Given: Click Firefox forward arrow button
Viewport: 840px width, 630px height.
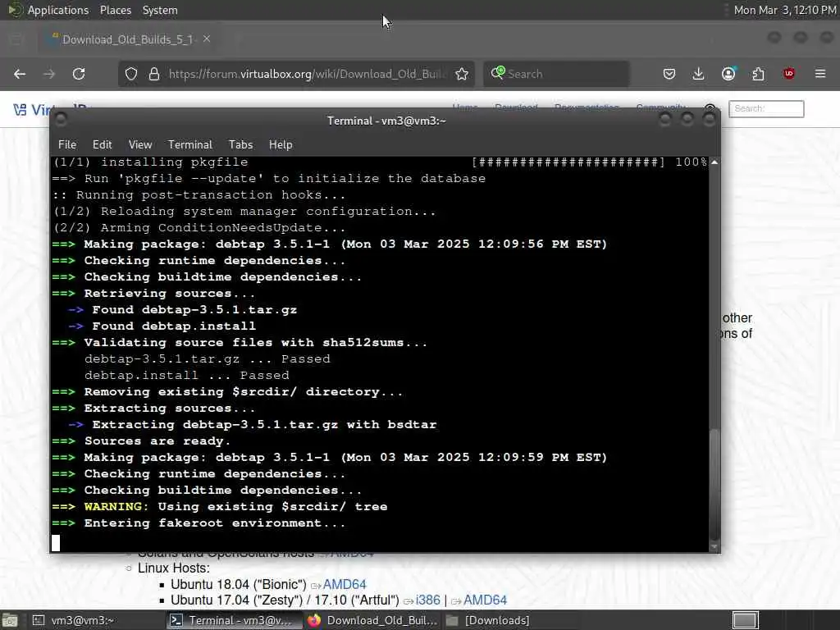Looking at the screenshot, I should 49,74.
